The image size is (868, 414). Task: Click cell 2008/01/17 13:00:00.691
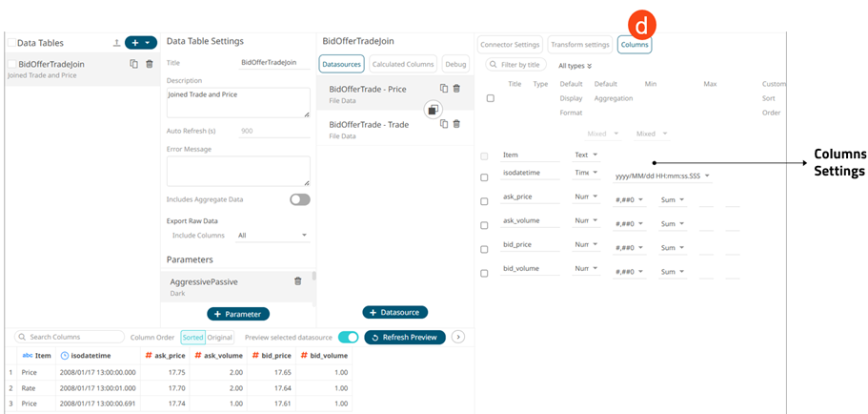(97, 404)
